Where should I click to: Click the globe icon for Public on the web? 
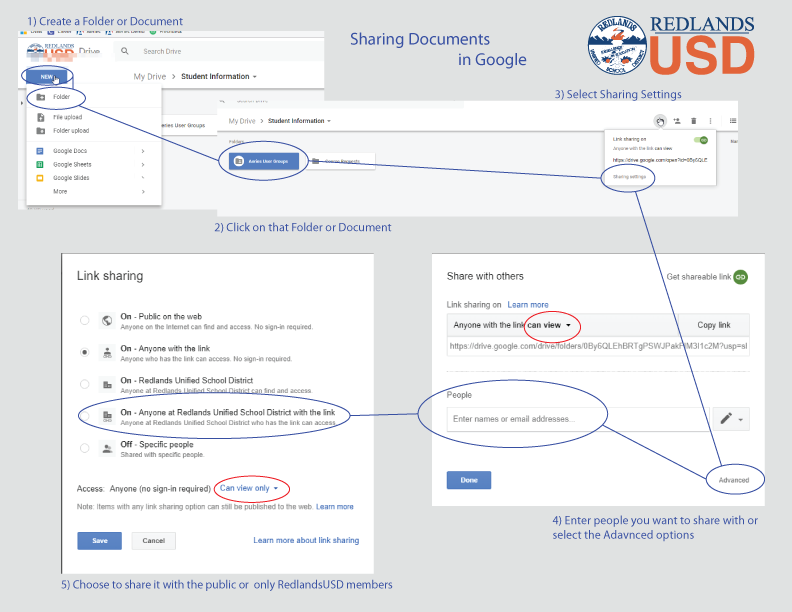(x=107, y=321)
